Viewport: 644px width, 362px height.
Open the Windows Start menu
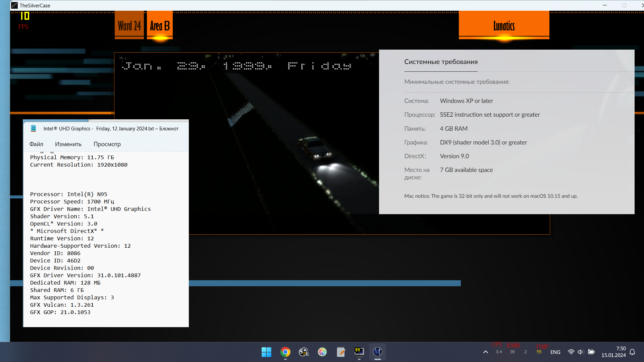point(266,352)
